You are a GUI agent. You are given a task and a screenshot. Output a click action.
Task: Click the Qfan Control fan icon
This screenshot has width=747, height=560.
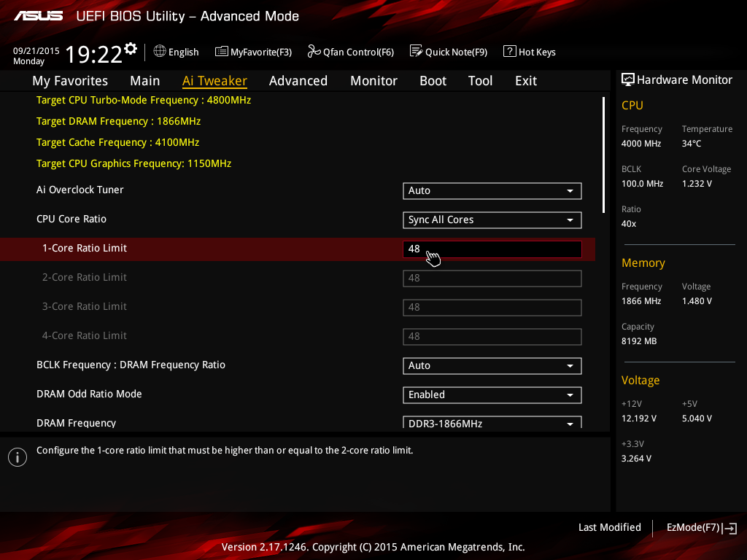coord(314,51)
